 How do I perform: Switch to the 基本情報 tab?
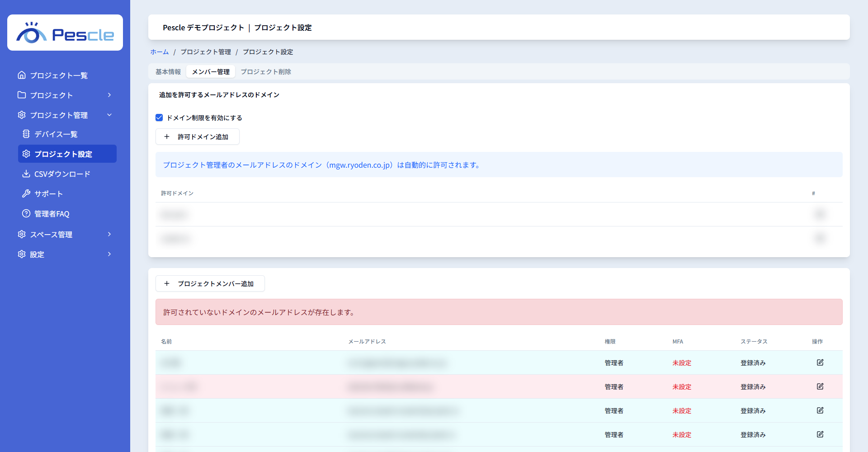click(168, 71)
